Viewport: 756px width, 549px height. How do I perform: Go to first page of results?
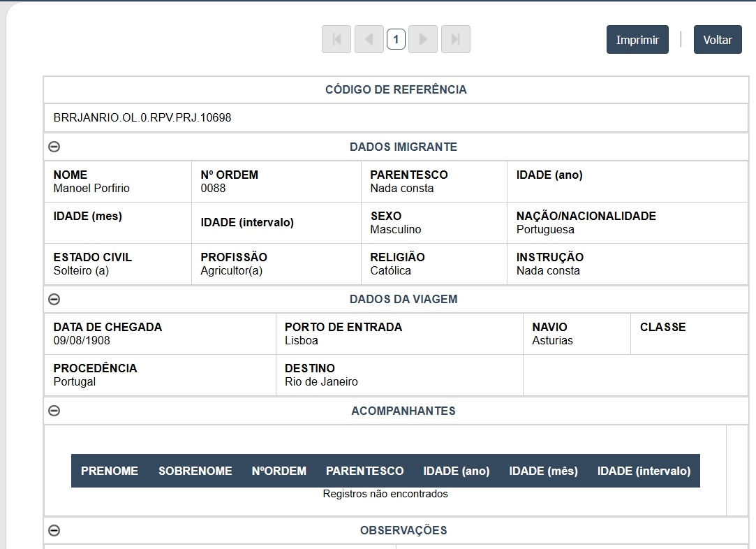point(336,40)
